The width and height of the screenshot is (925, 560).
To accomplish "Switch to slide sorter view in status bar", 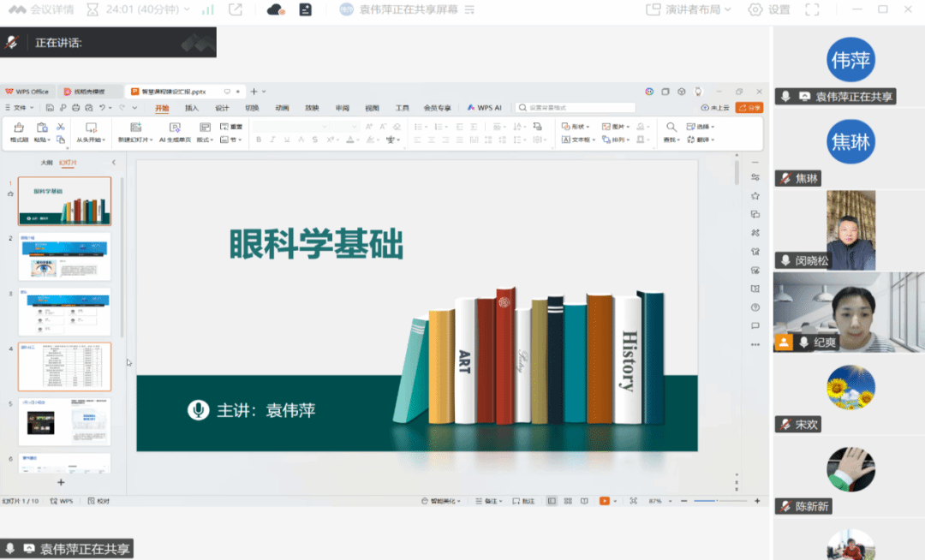I will (567, 501).
